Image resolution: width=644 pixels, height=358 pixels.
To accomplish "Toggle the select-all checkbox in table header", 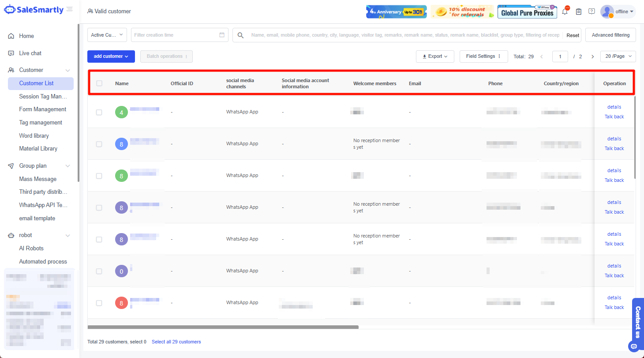I will 99,83.
